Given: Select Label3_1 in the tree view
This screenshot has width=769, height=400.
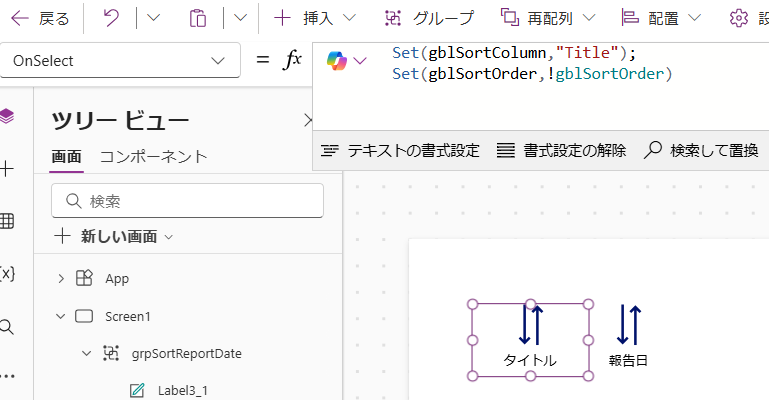Looking at the screenshot, I should click(182, 391).
